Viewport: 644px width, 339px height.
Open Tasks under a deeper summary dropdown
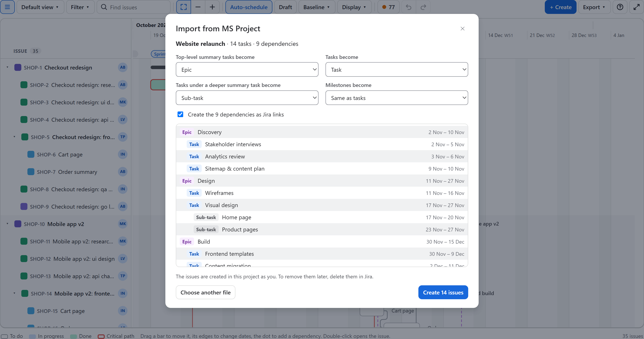247,98
